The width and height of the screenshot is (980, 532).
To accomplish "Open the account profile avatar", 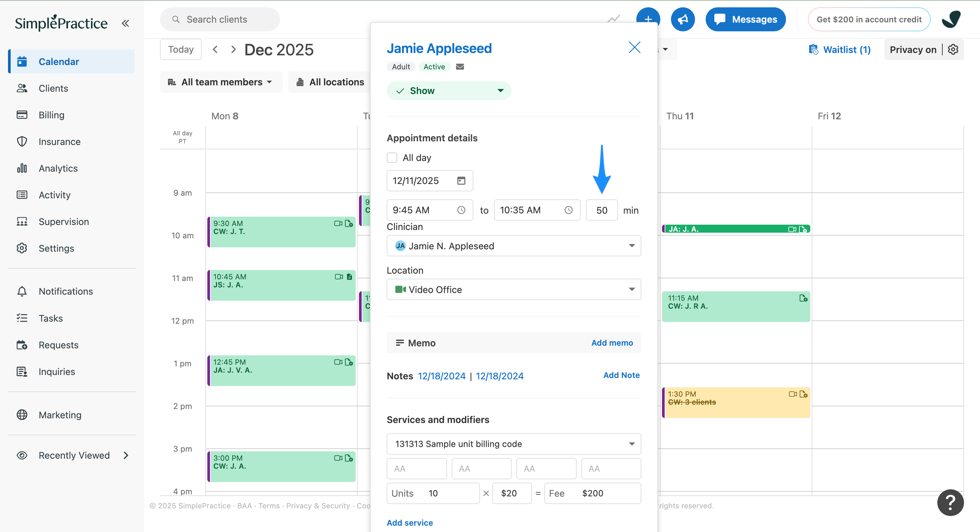I will [951, 19].
